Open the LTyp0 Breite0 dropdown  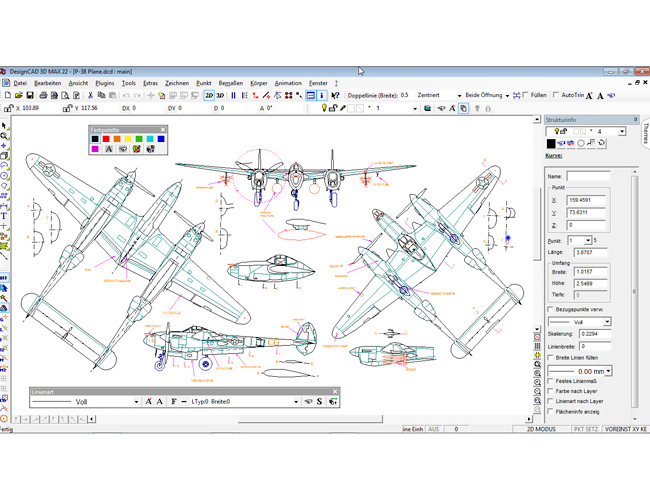click(296, 401)
